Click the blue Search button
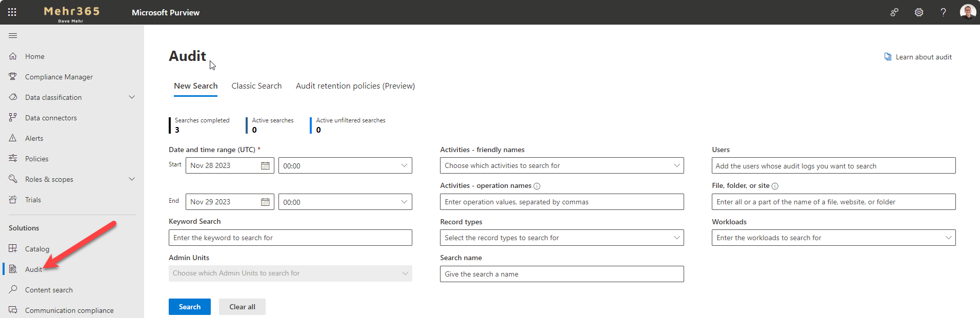 coord(190,307)
